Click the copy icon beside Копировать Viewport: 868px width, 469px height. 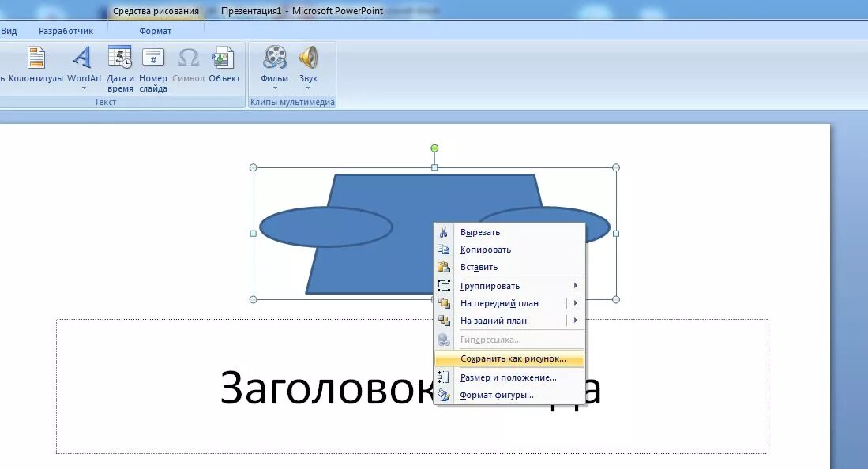[443, 250]
